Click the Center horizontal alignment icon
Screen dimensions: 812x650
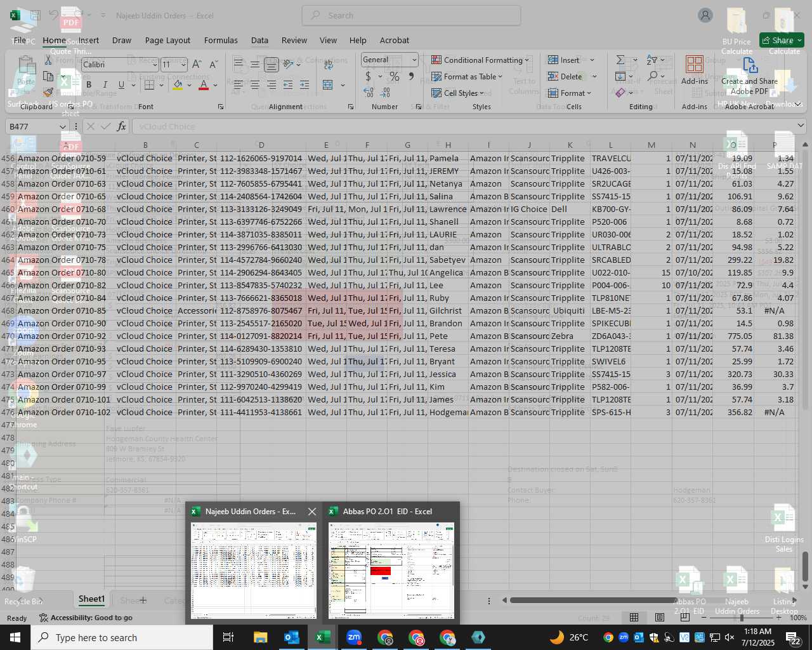(254, 84)
